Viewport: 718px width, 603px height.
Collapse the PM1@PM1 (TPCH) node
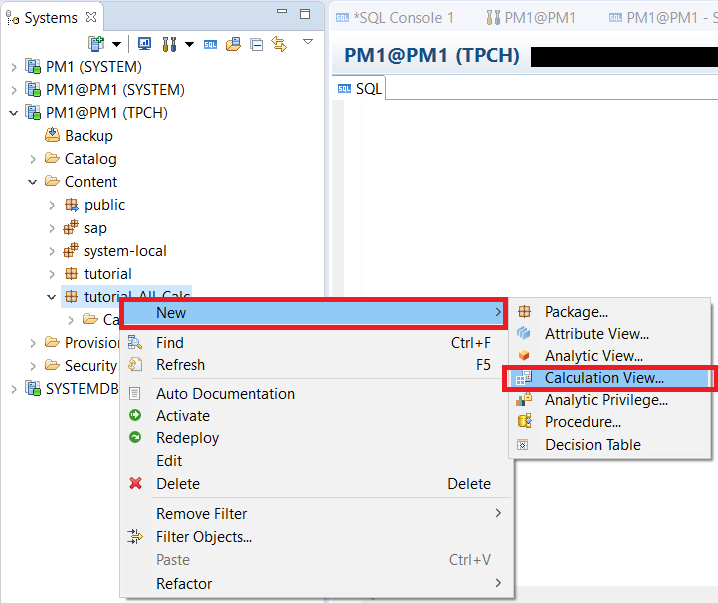[x=14, y=113]
